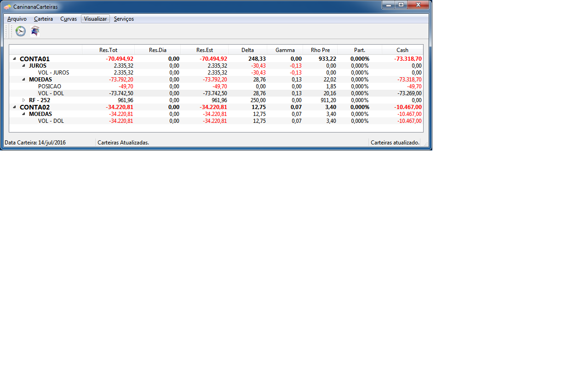Click the Cash column header
Screen dimensions: 574x392
pos(402,50)
